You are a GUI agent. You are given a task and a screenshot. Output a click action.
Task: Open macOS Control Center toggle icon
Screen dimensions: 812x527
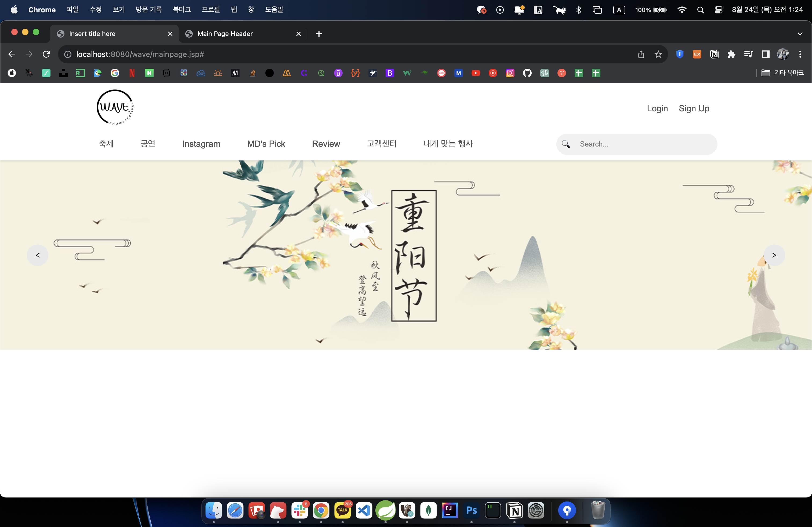tap(718, 10)
